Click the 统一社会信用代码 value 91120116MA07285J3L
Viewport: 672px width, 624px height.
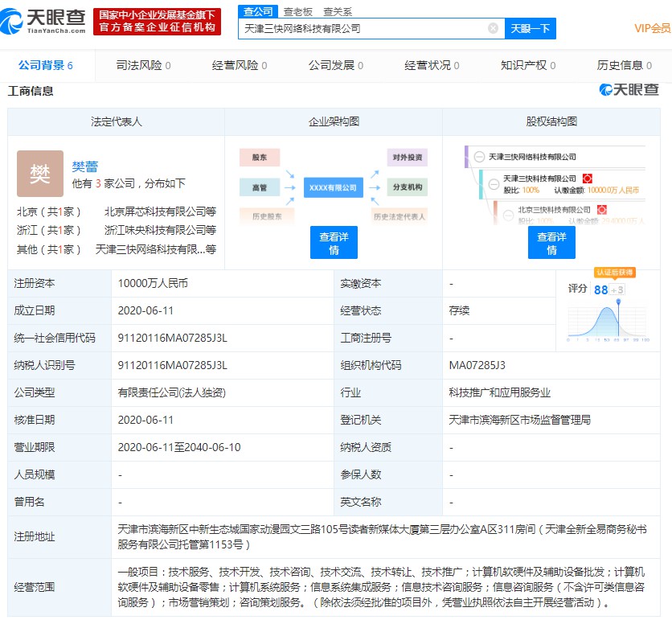pos(173,338)
